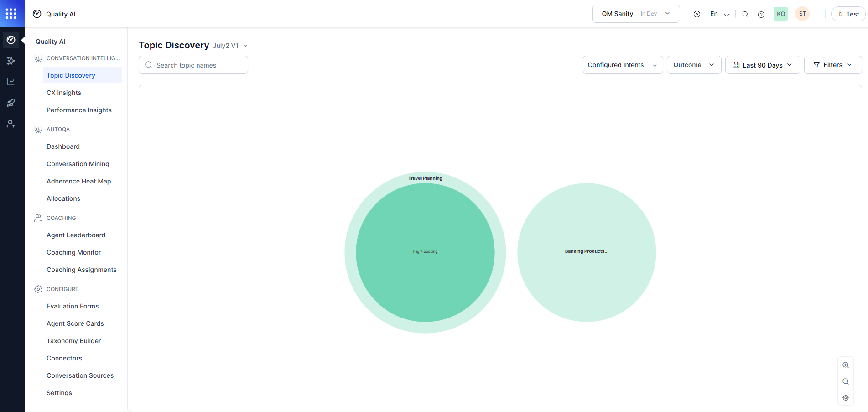Open Adherence Heat Map
The height and width of the screenshot is (412, 868).
coord(78,181)
